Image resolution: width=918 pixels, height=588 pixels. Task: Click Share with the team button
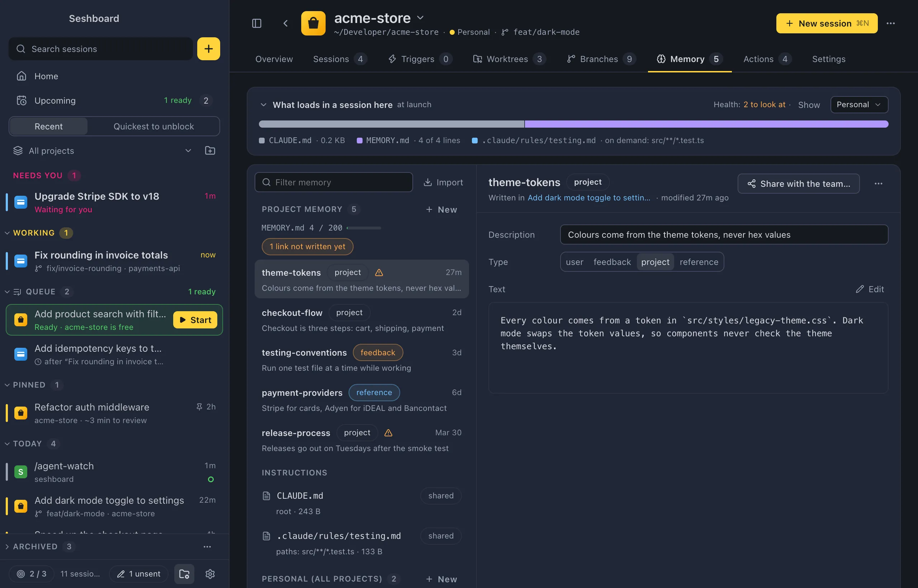coord(799,184)
